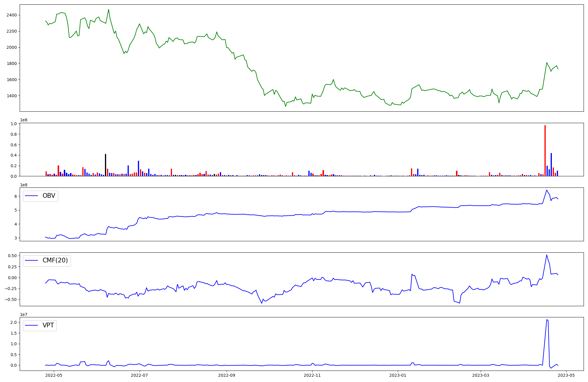Select the 2022-11 x-axis date label
Image resolution: width=588 pixels, height=382 pixels.
312,375
